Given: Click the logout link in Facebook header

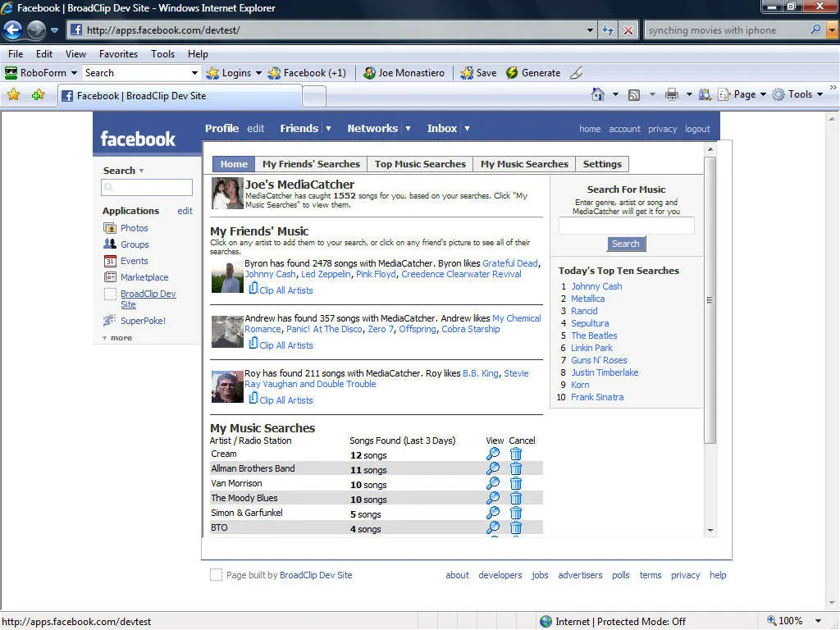Looking at the screenshot, I should click(x=697, y=129).
